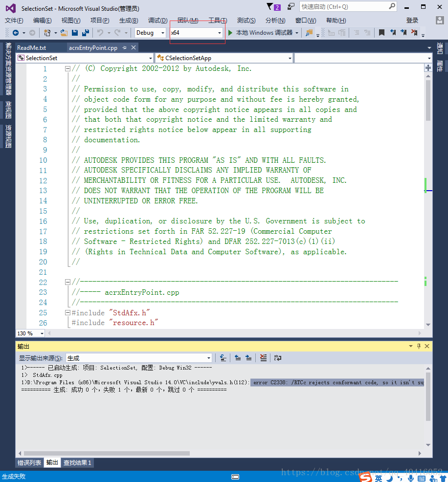This screenshot has width=448, height=482.
Task: Open the Debug configuration dropdown
Action: click(x=150, y=33)
